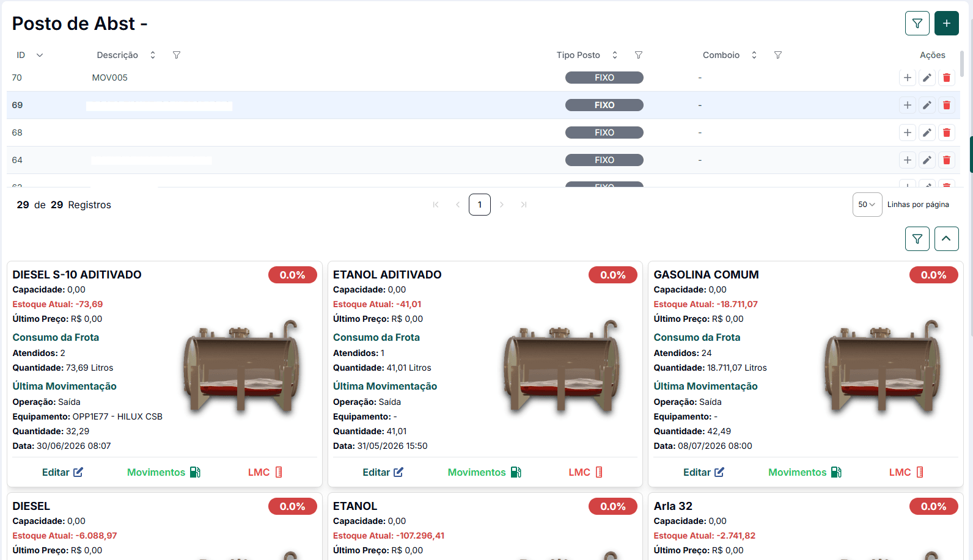Click Estoque Atual -107.296,41 on ETANOL card
Screen dimensions: 973x560
389,536
